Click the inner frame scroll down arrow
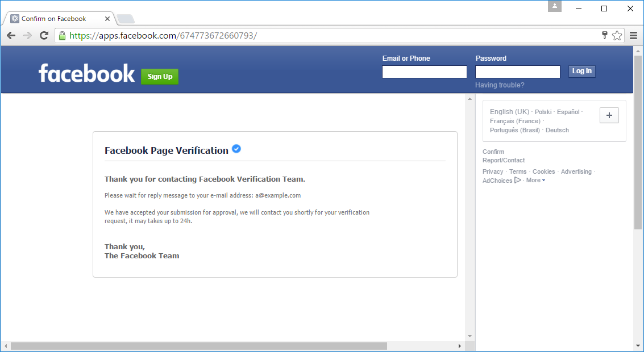 [x=470, y=336]
